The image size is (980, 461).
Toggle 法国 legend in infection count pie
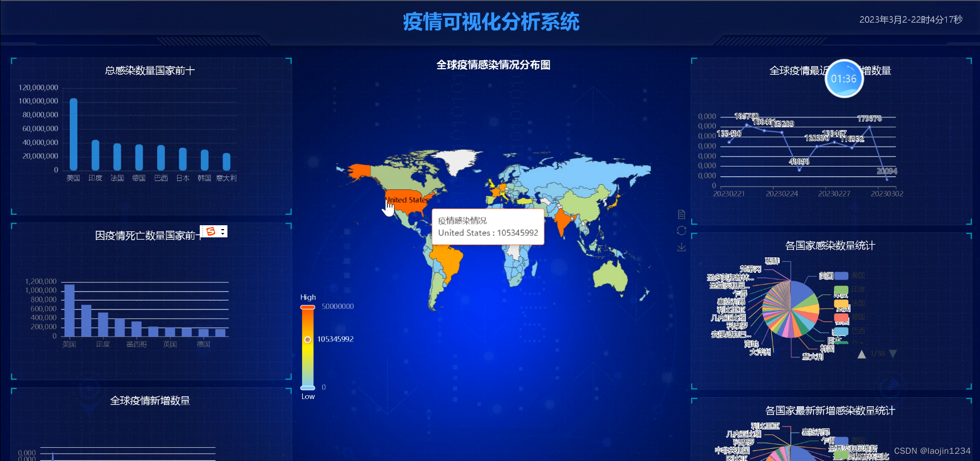[849, 303]
